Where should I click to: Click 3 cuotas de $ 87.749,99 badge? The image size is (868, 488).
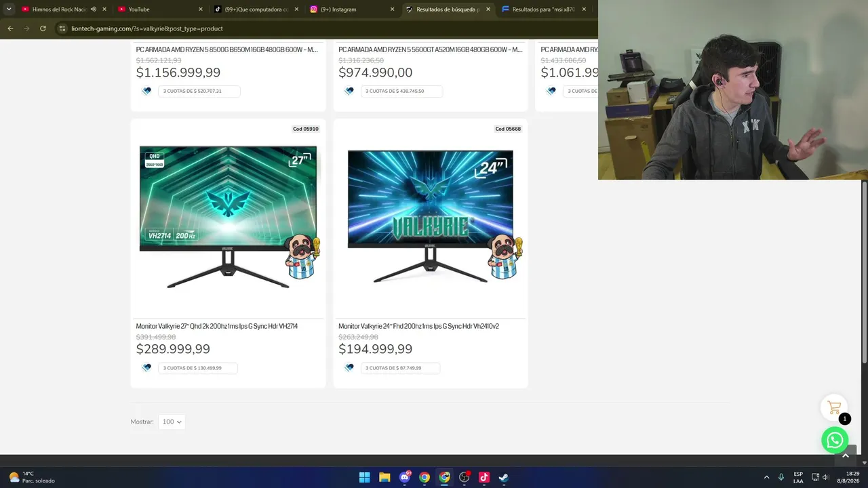coord(400,368)
